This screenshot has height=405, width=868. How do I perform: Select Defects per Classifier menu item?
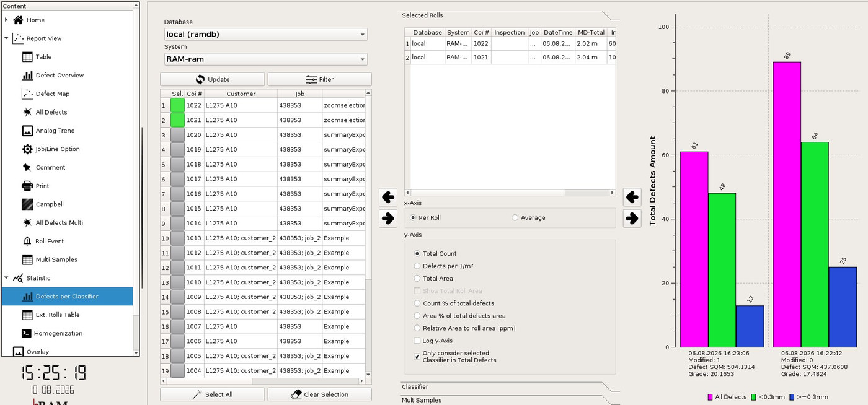(68, 297)
